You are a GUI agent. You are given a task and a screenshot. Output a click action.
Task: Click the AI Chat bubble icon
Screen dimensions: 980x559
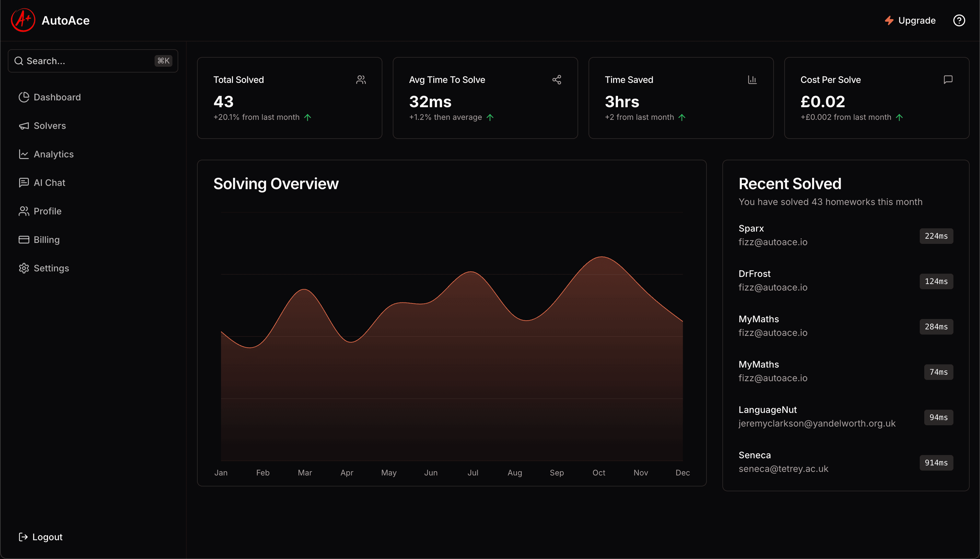click(x=23, y=182)
